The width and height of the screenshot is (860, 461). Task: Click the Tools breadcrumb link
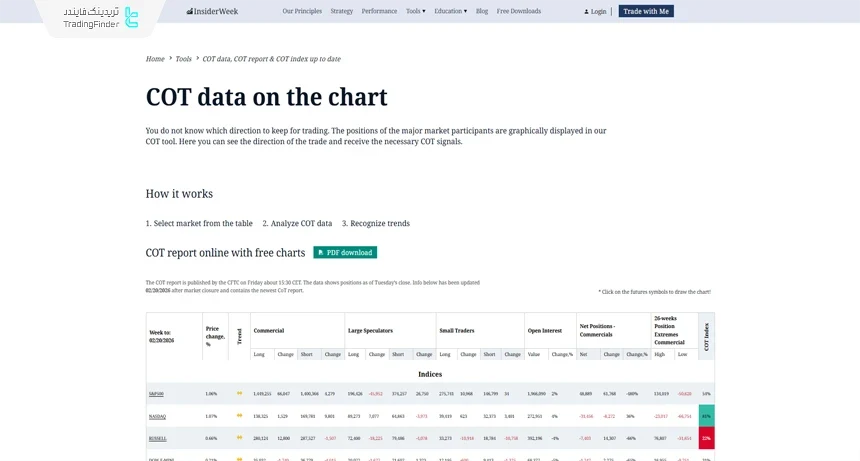point(183,59)
